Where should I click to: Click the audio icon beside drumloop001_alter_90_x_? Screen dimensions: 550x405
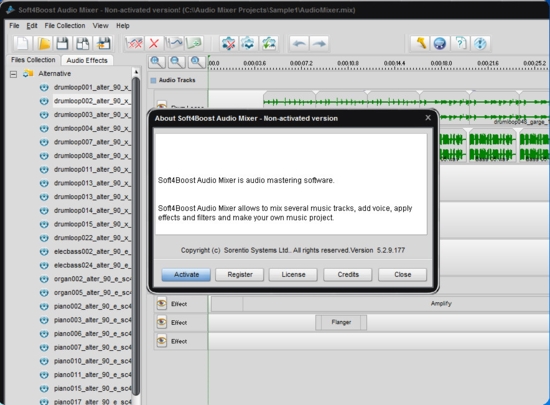pos(44,87)
